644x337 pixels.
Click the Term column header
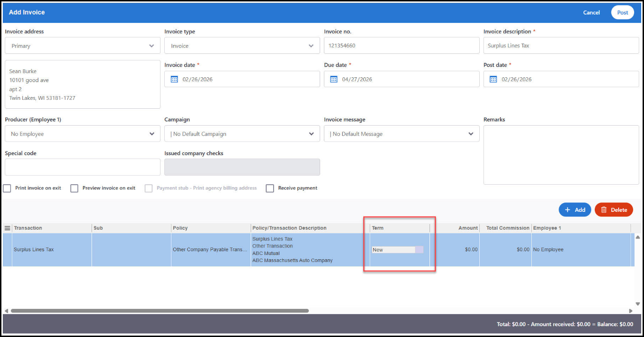399,228
